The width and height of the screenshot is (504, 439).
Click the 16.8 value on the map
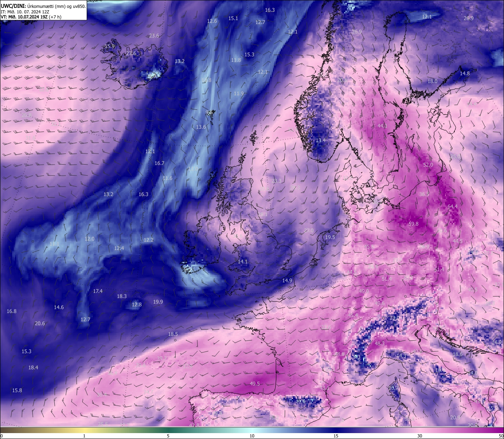coord(11,311)
